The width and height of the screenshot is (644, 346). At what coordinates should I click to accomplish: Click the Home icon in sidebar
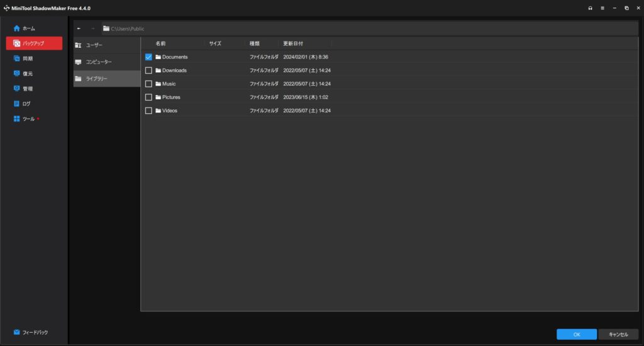(17, 28)
